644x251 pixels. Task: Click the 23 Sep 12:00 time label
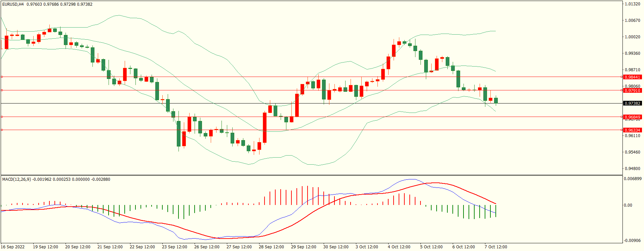coord(174,247)
